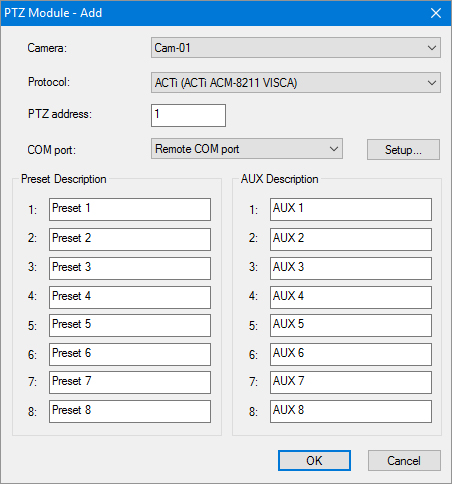Focus the AUX 5 input field
The height and width of the screenshot is (484, 452).
click(x=351, y=325)
